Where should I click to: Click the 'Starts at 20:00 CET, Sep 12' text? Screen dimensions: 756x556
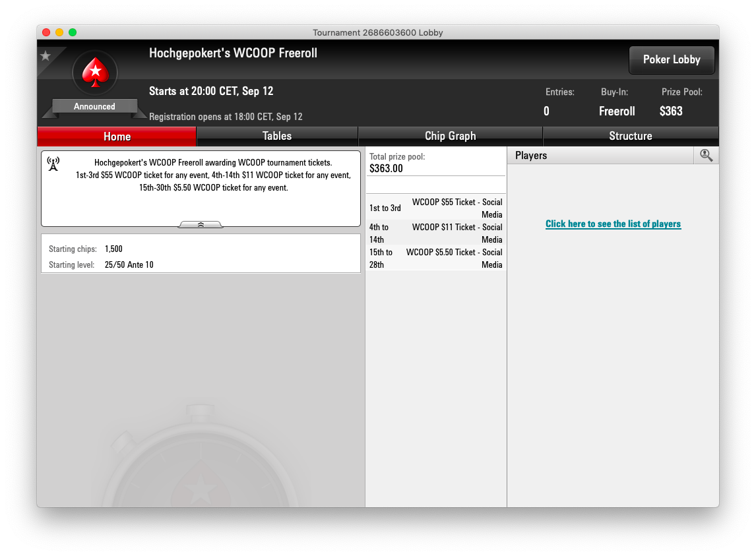click(211, 91)
